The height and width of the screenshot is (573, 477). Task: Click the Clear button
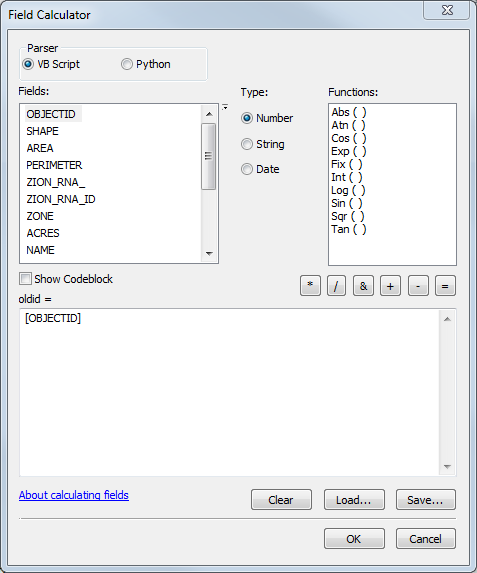coord(281,500)
